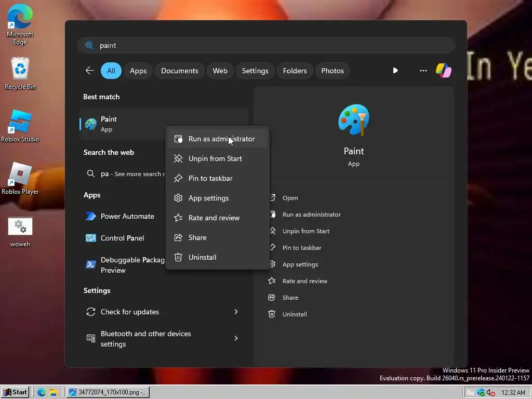Switch to the Documents filter tab
532x399 pixels.
point(179,71)
